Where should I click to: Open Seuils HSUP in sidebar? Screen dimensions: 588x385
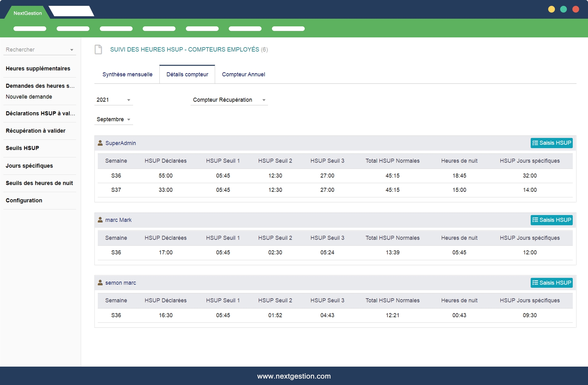(22, 148)
